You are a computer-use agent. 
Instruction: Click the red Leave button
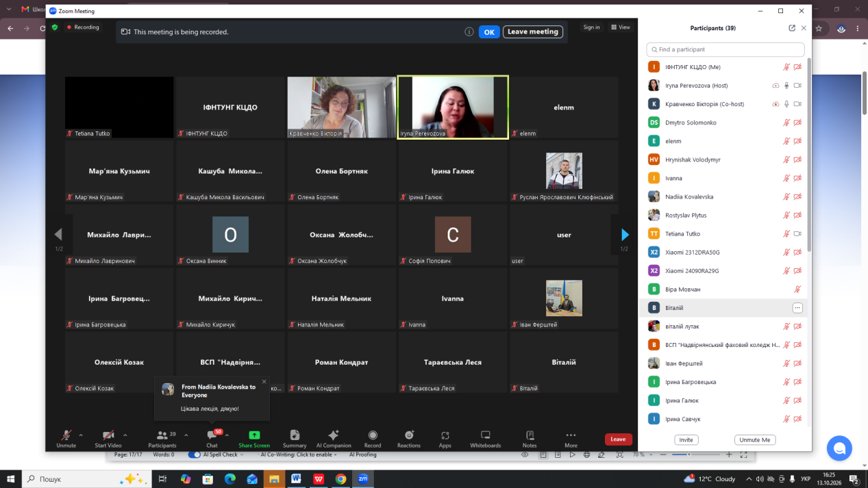(618, 439)
